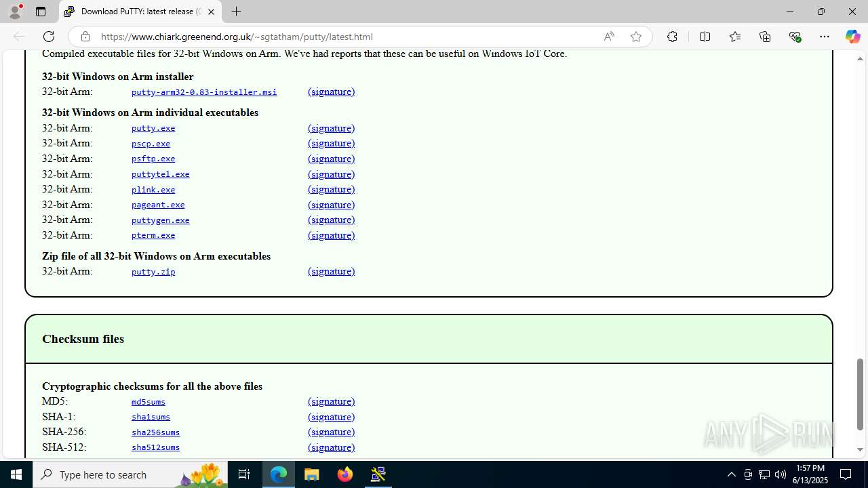Open a new tab with plus button
This screenshot has width=868, height=488.
236,12
